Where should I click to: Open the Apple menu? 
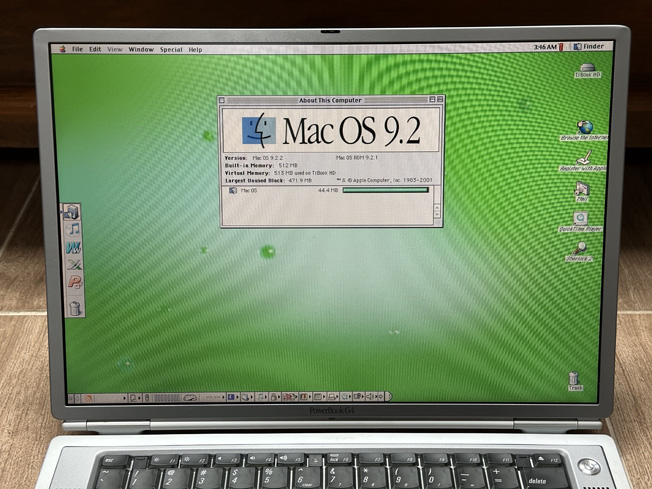tap(62, 49)
